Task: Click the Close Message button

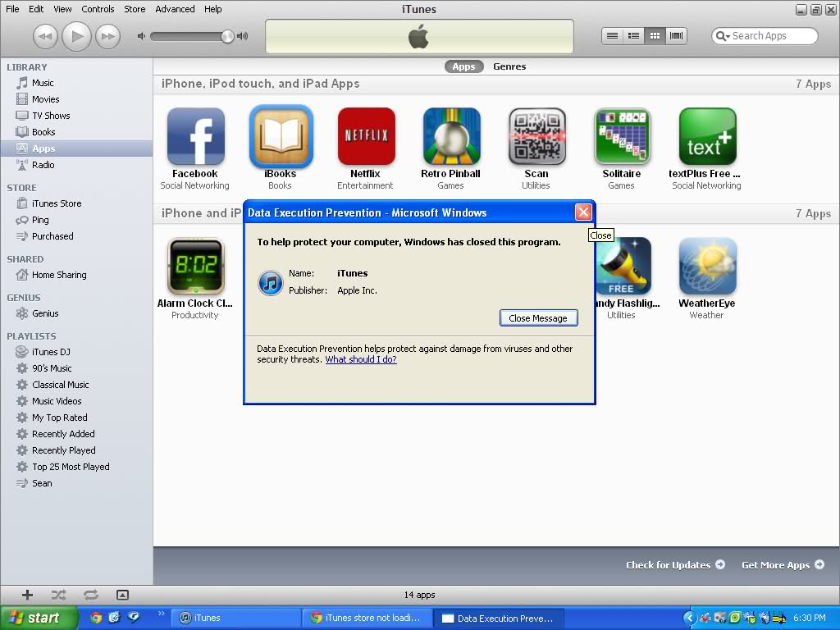Action: 538,318
